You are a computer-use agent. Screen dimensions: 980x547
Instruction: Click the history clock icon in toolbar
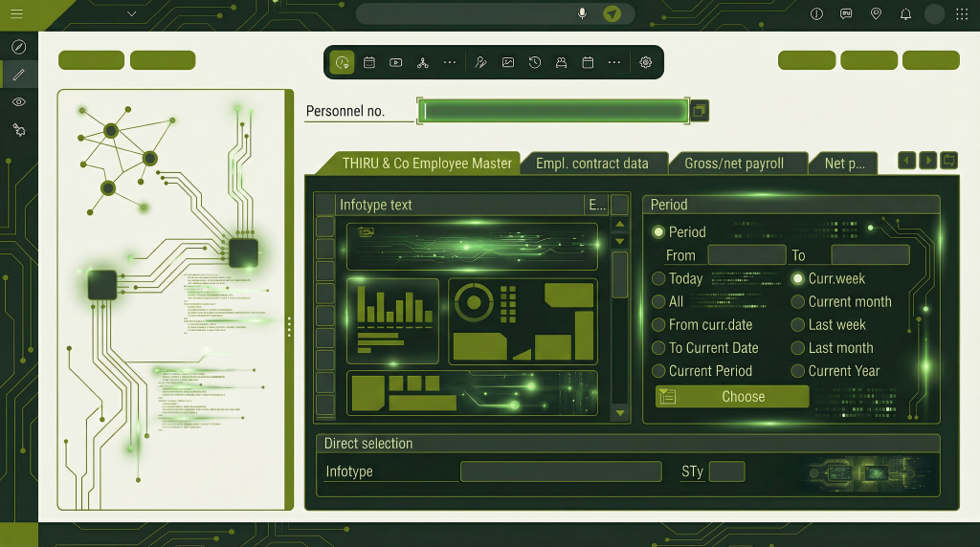click(x=535, y=62)
